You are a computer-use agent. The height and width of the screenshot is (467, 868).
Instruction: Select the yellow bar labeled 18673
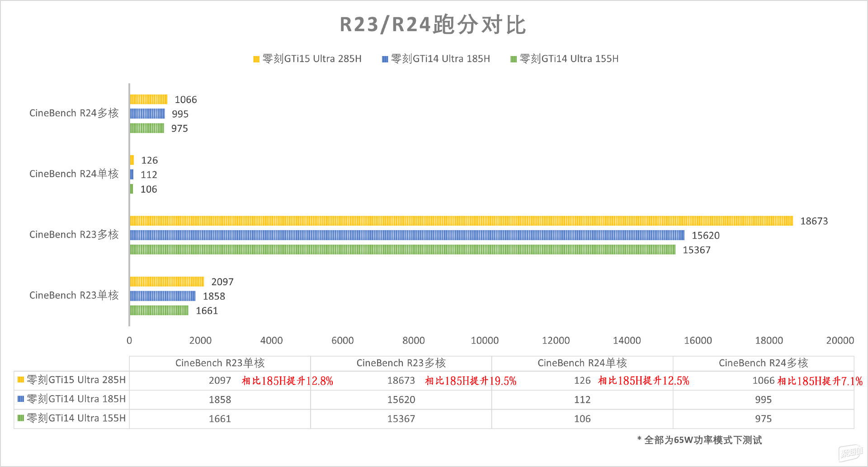coord(461,221)
